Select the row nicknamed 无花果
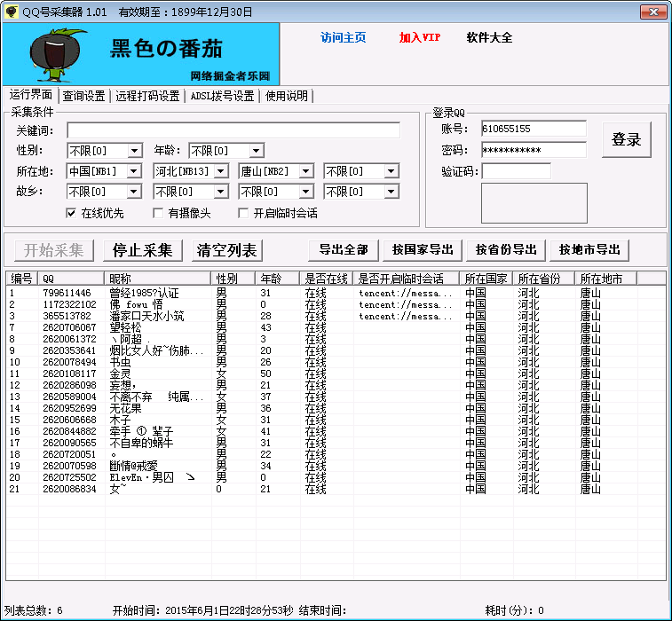 tap(336, 409)
